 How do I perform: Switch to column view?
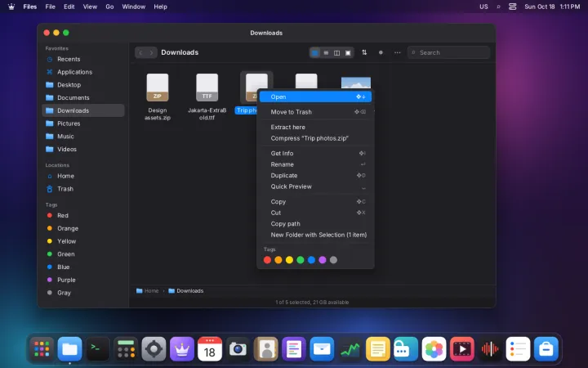[x=336, y=53]
